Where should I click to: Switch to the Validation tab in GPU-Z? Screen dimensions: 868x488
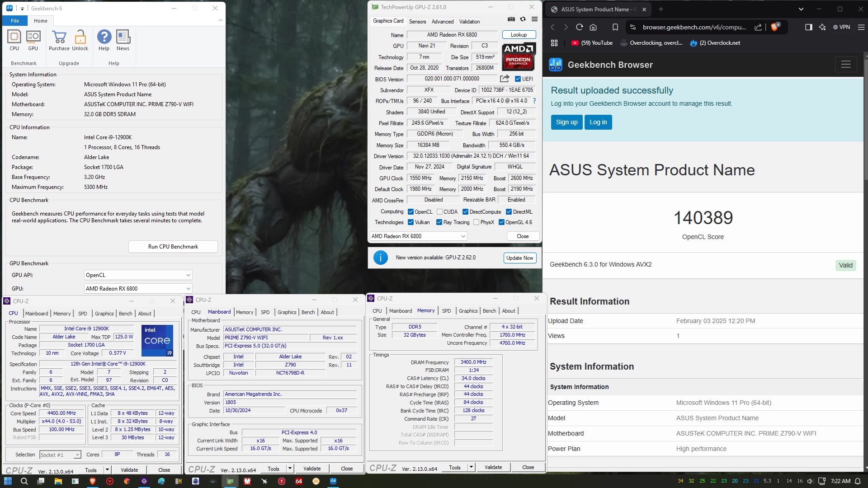tap(469, 21)
